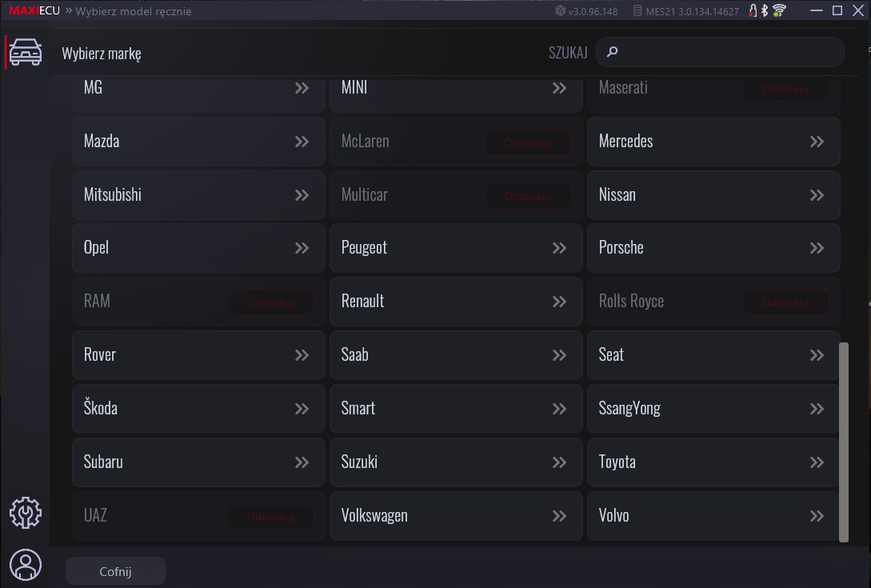Check the Wi-Fi connection icon

click(779, 10)
